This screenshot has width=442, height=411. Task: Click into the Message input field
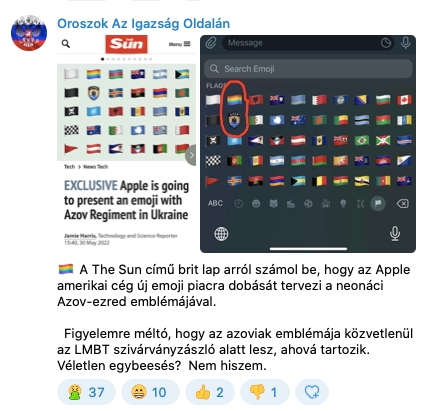click(x=301, y=43)
